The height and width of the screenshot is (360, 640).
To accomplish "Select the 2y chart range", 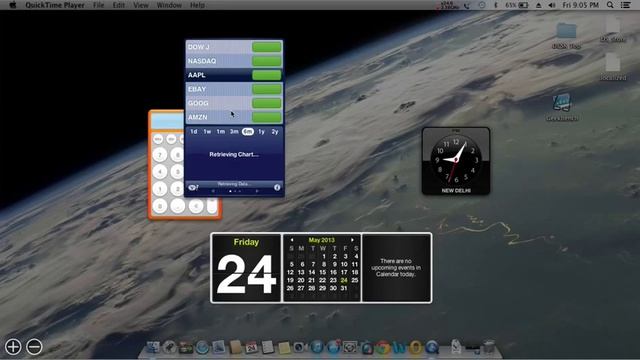I will tap(275, 131).
